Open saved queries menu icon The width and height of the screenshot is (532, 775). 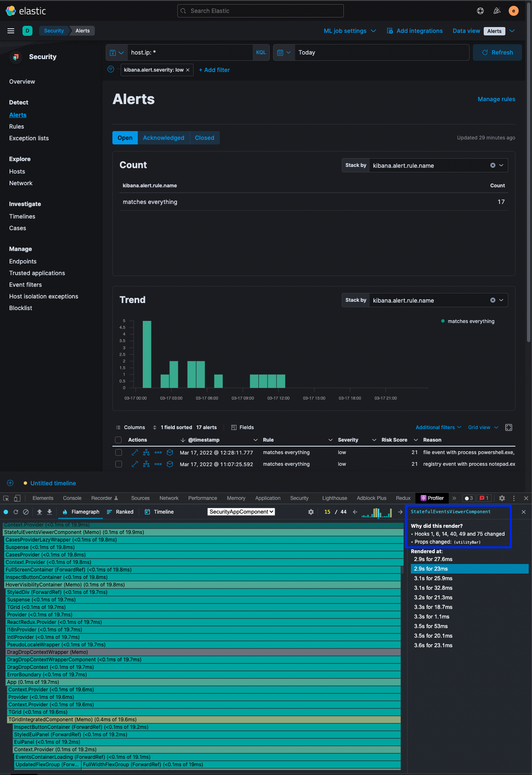click(x=117, y=52)
